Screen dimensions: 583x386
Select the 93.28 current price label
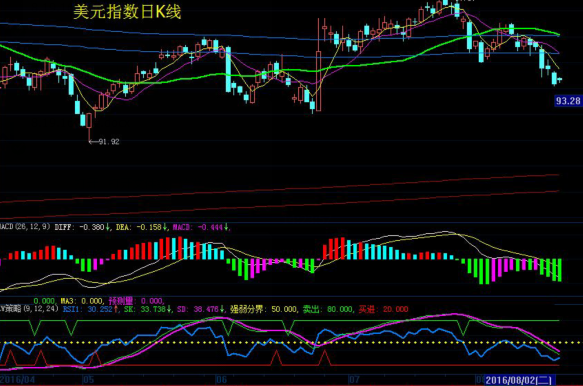click(568, 101)
